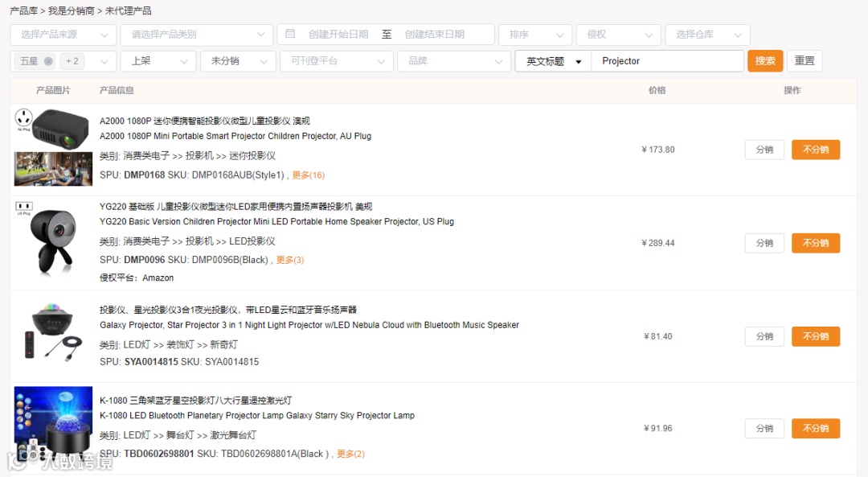Open the 选择仓库 dropdown
Screen dimensions: 868x477
click(x=707, y=35)
